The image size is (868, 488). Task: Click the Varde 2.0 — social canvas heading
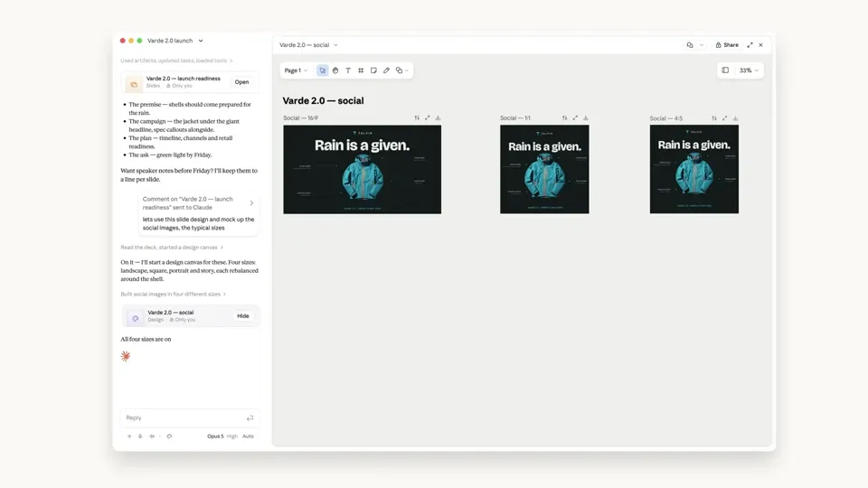[x=324, y=100]
